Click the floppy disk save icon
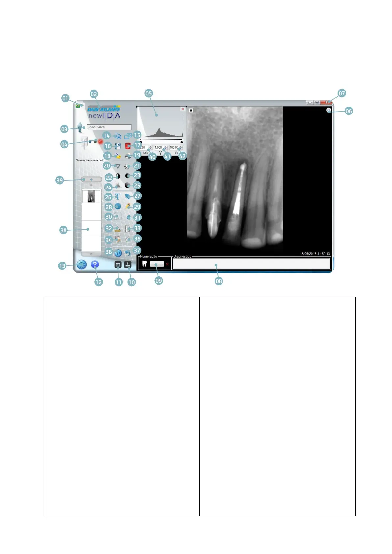Screen dimensions: 392x554 118,146
